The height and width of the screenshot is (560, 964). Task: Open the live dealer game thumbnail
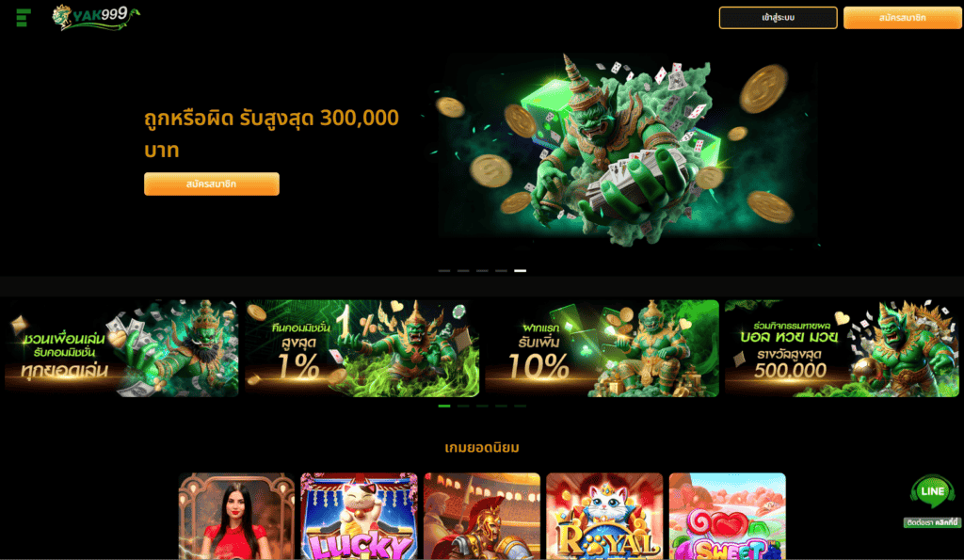(x=236, y=517)
